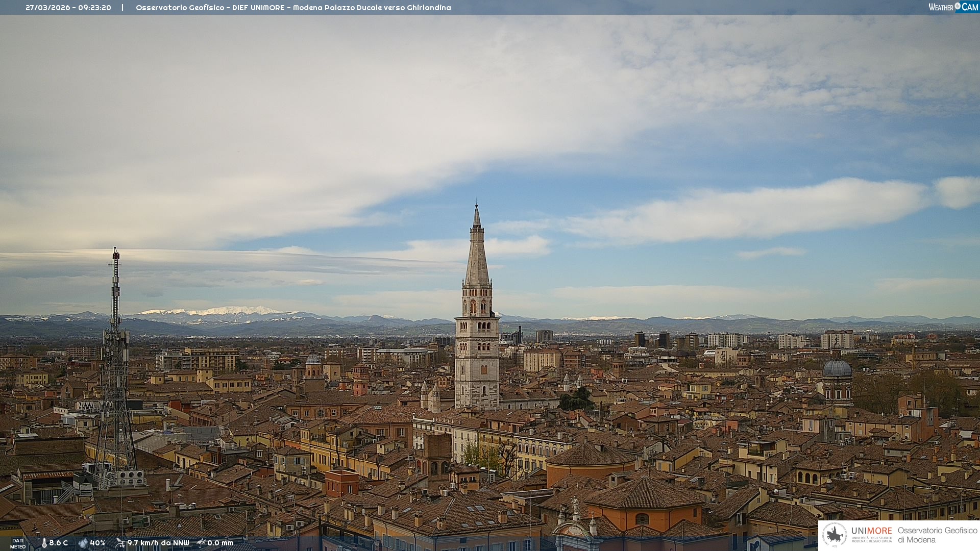The image size is (980, 551).
Task: Click the rain umbrella precipitation icon
Action: click(x=201, y=543)
